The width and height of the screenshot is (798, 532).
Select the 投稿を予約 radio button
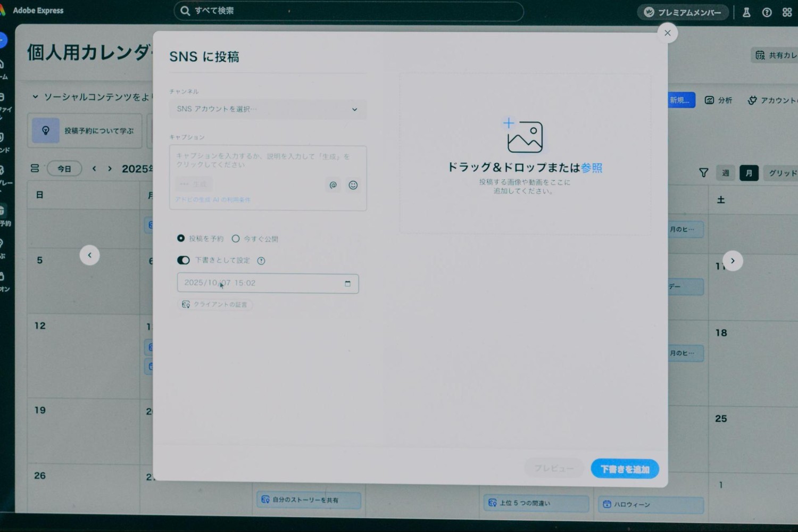tap(181, 238)
